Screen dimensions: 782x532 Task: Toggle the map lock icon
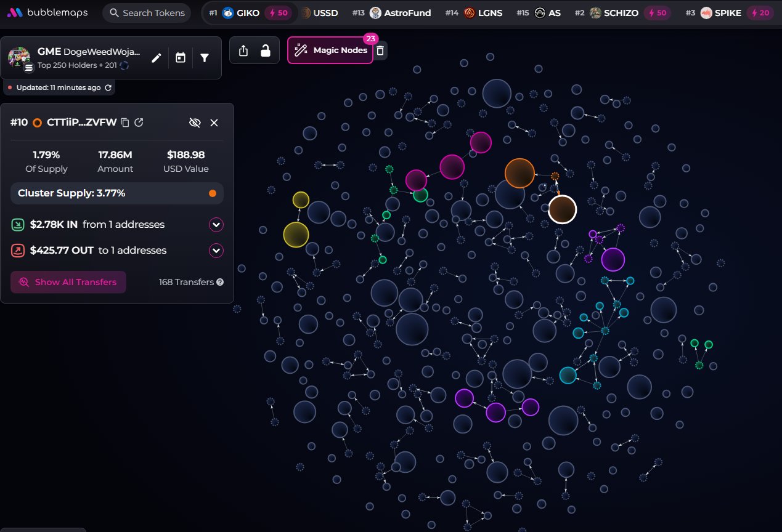click(x=266, y=50)
